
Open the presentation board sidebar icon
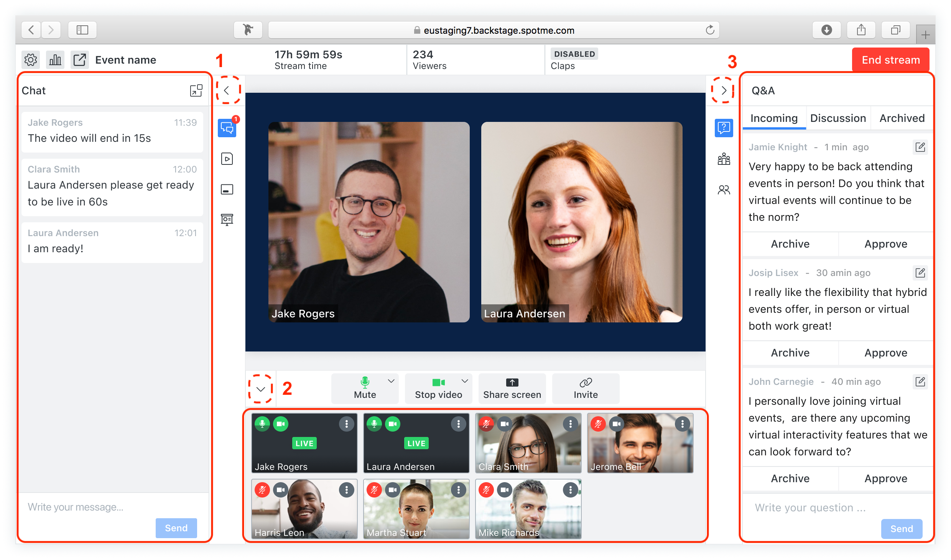[227, 220]
